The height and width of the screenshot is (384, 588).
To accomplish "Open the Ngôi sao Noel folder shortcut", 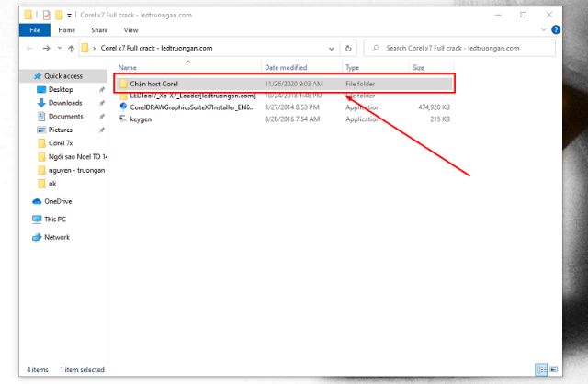I will click(77, 157).
